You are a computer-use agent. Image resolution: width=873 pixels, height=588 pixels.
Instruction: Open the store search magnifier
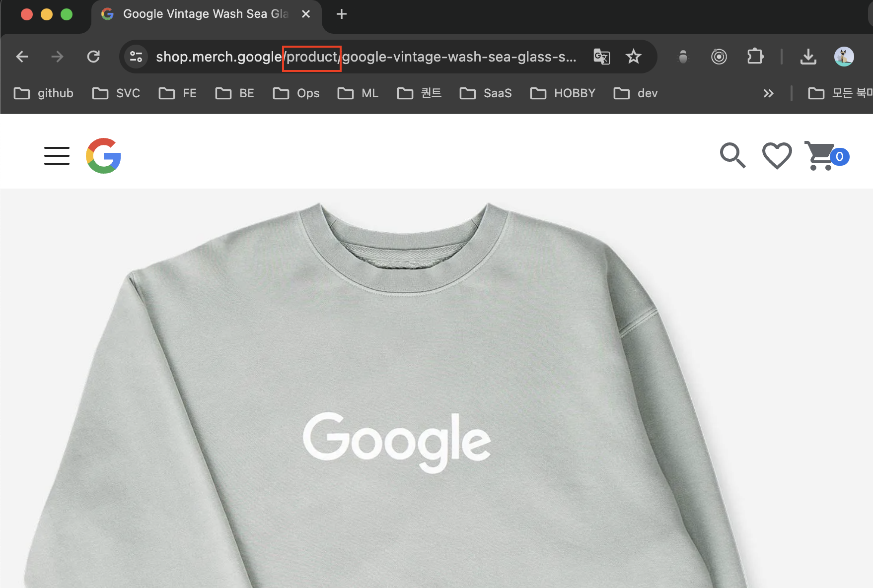coord(733,156)
